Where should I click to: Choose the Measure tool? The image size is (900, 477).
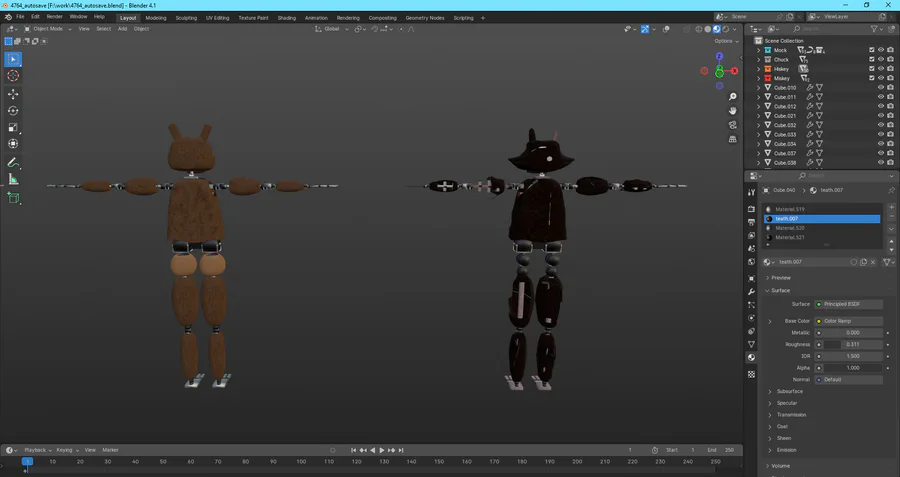13,180
